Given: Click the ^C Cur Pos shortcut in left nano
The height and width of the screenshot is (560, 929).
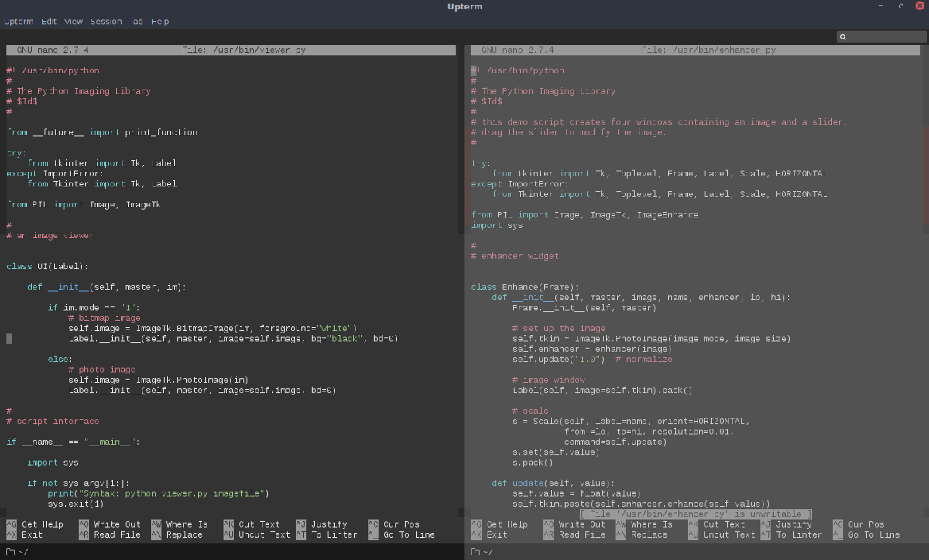Looking at the screenshot, I should (x=393, y=524).
